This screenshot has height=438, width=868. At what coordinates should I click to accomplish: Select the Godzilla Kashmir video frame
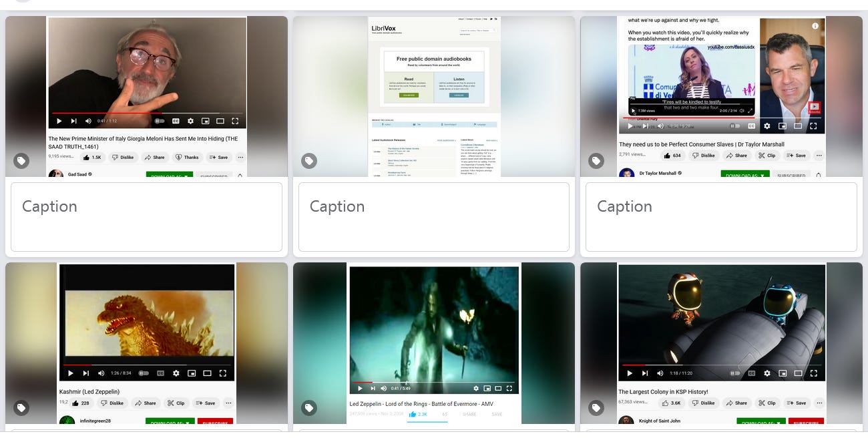pyautogui.click(x=147, y=324)
